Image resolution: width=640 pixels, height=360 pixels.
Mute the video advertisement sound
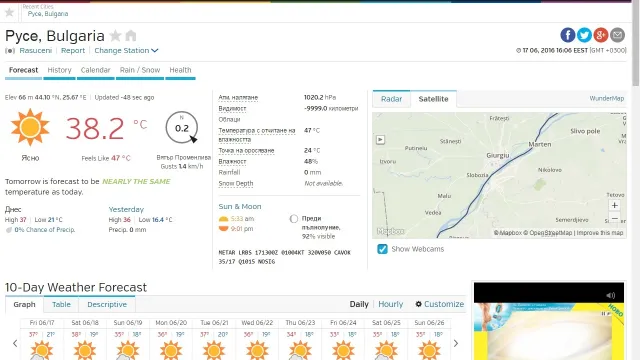tap(611, 295)
